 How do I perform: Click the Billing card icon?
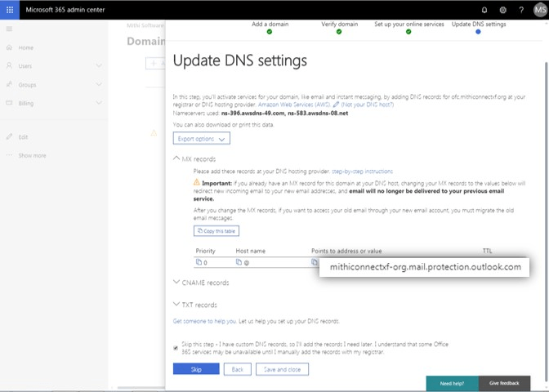click(10, 103)
